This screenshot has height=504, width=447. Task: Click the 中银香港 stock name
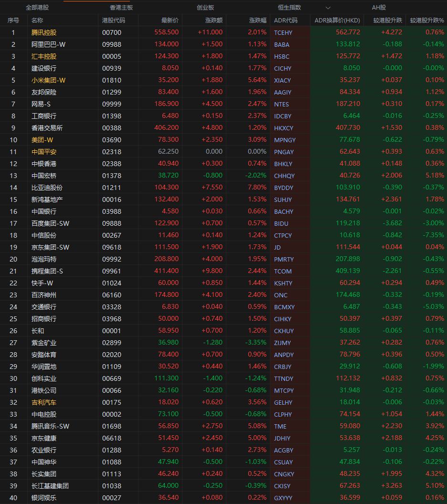coord(44,164)
